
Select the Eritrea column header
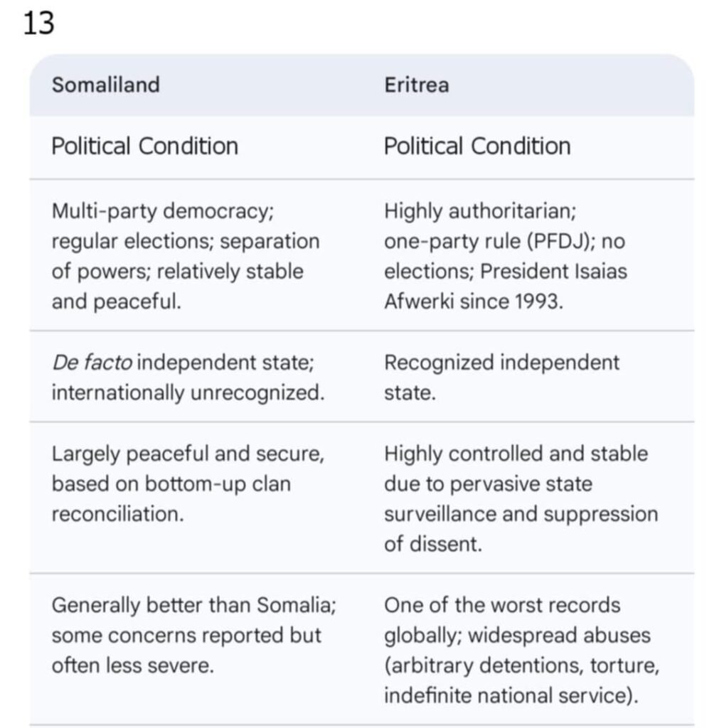[x=416, y=85]
